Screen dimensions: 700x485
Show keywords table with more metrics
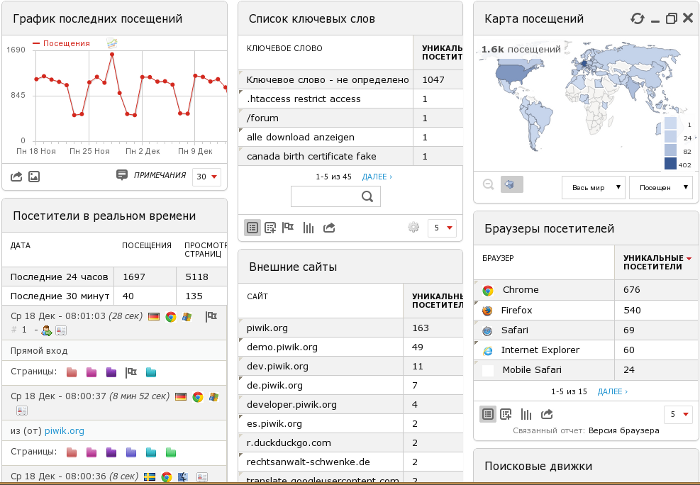[271, 228]
